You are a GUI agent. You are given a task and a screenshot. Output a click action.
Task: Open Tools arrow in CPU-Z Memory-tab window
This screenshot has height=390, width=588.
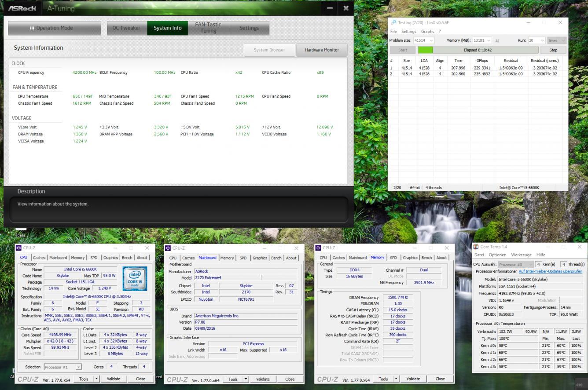(x=396, y=379)
